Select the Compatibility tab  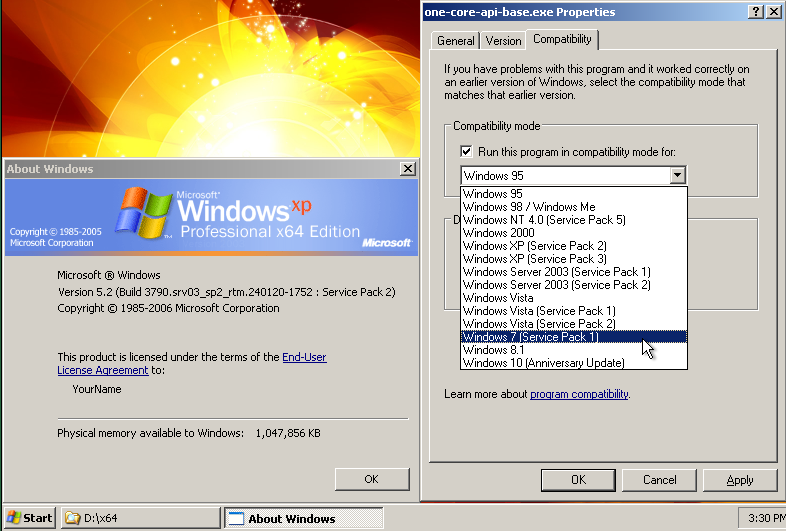coord(562,39)
